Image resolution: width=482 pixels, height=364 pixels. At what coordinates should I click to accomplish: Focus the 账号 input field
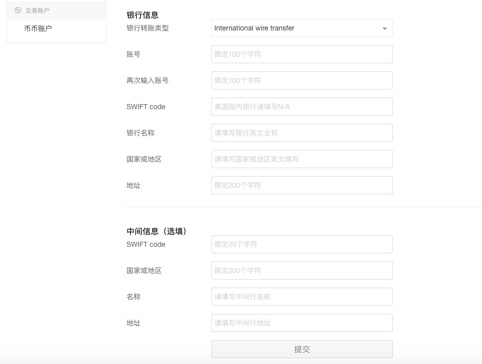pos(302,54)
